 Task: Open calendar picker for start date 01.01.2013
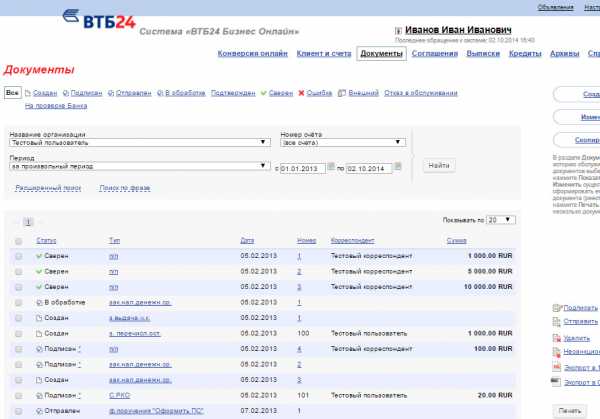click(332, 166)
